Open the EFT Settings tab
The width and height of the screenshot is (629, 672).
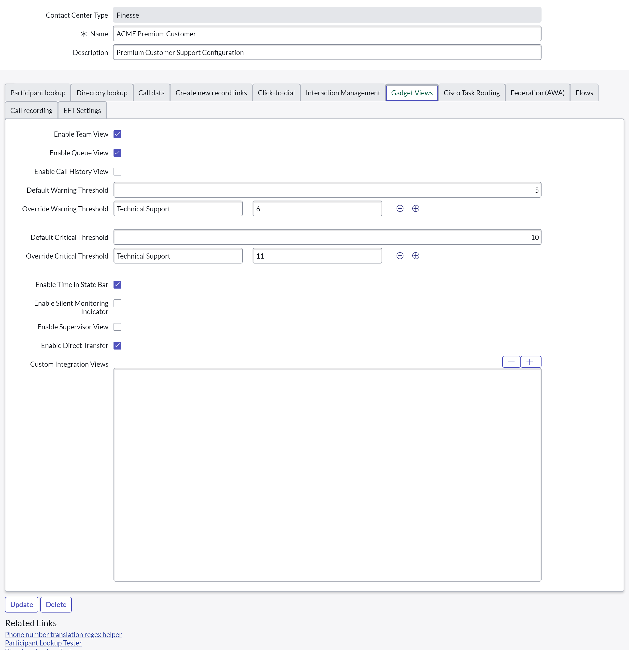pyautogui.click(x=82, y=111)
